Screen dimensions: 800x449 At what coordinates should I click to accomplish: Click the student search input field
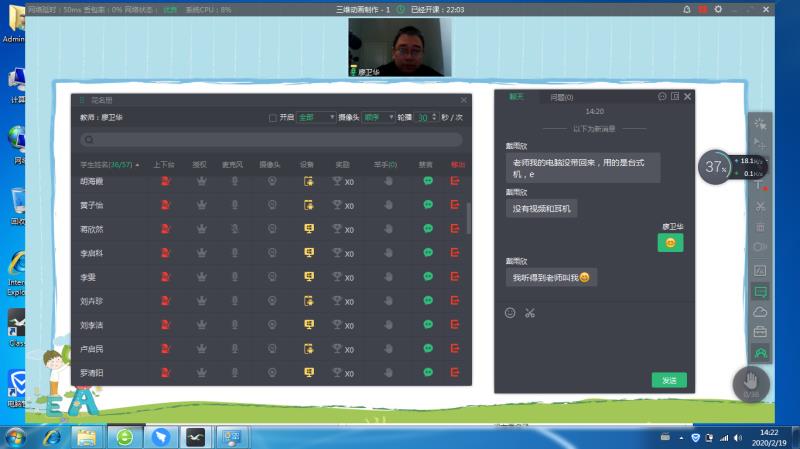click(x=270, y=140)
